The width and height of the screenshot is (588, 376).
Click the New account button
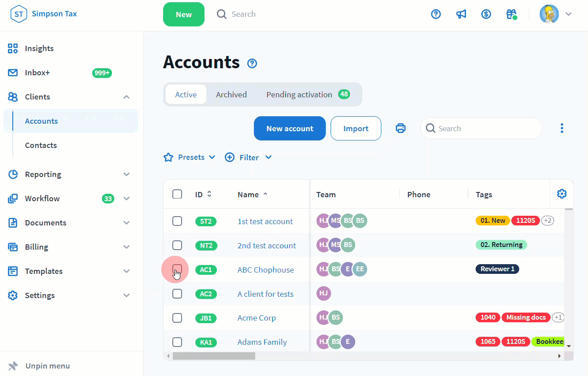[x=290, y=129]
